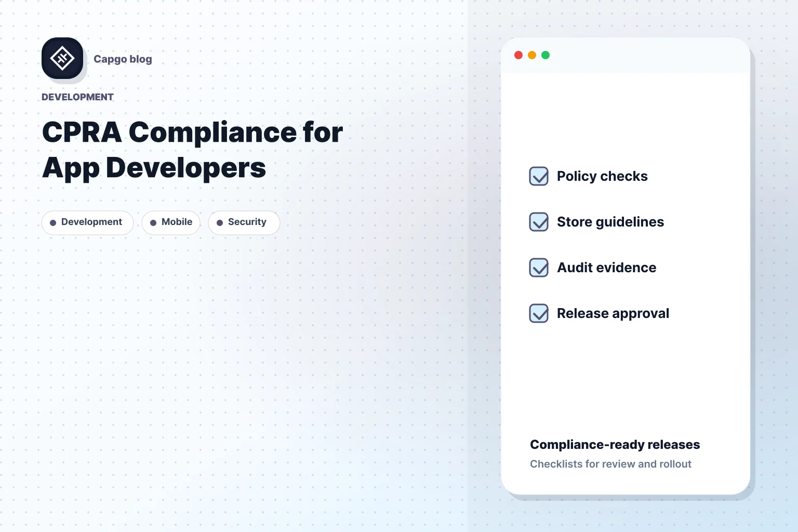
Task: Click the Audit evidence label
Action: pyautogui.click(x=607, y=268)
